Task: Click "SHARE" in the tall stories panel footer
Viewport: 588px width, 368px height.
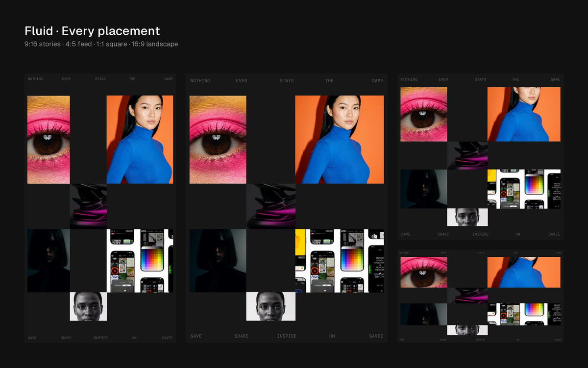Action: (x=66, y=338)
